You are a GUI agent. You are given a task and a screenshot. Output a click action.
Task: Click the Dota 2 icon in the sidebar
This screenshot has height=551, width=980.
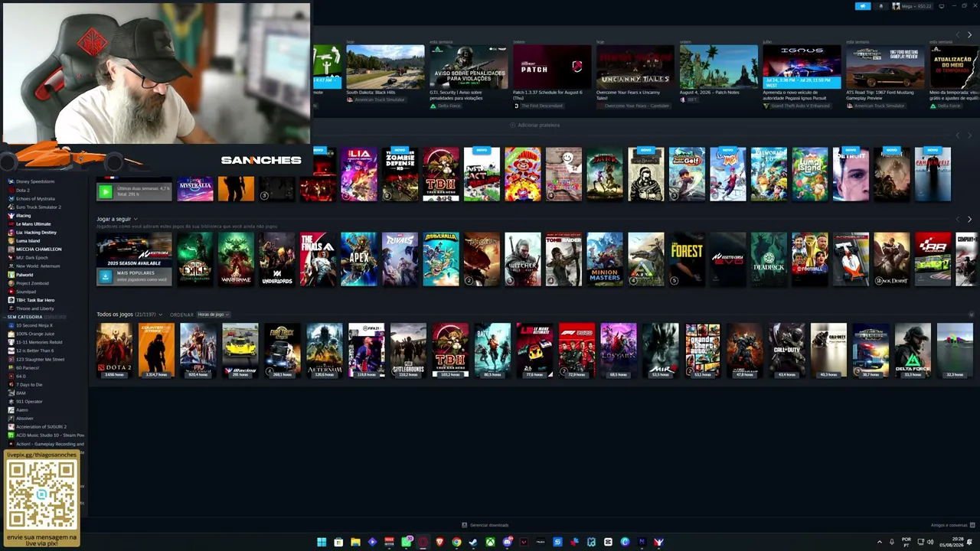pos(11,191)
